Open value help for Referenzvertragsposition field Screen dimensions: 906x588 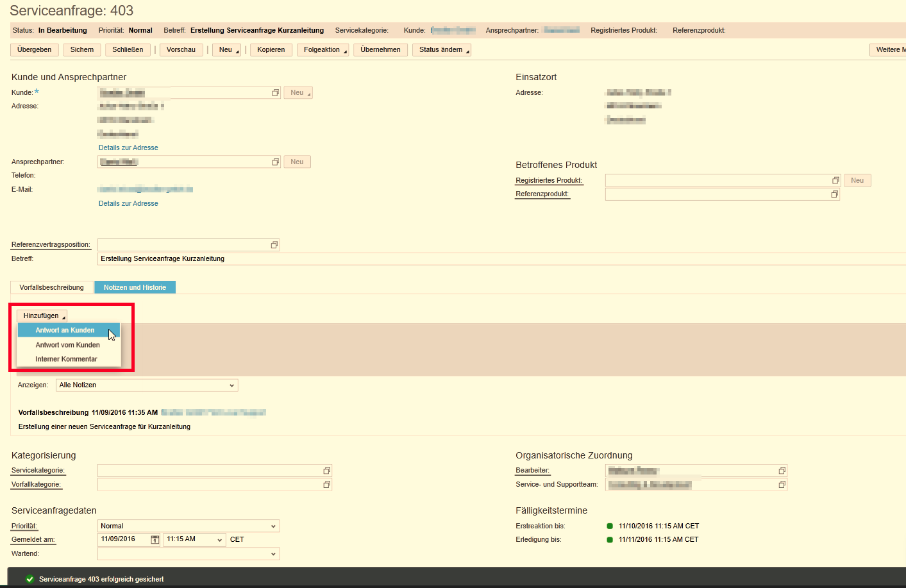coord(274,245)
